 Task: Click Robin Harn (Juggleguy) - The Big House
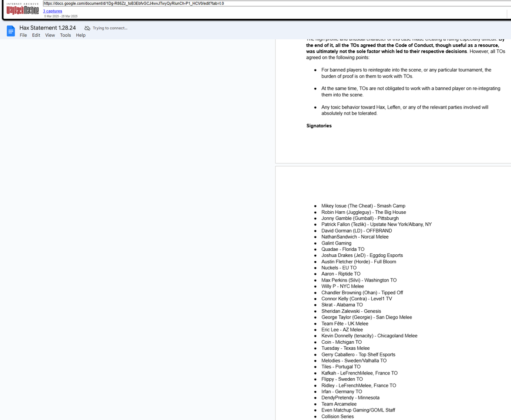(x=364, y=212)
